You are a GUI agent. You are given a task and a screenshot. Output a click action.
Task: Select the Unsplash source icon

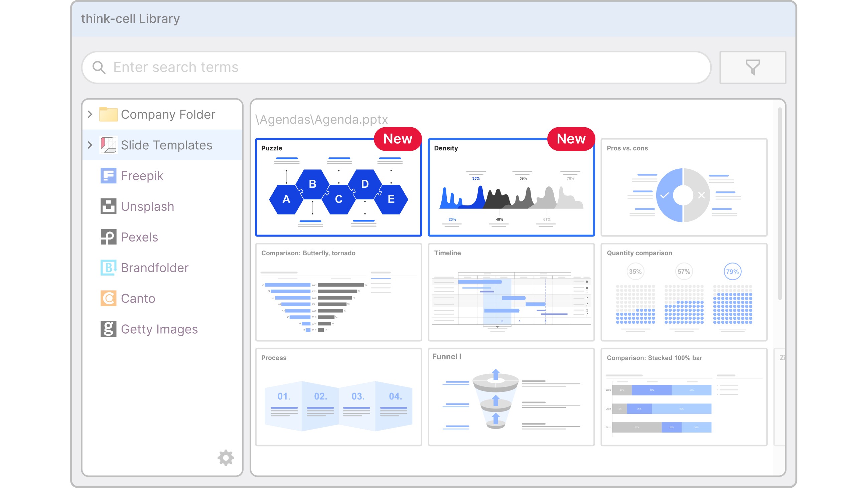(108, 206)
